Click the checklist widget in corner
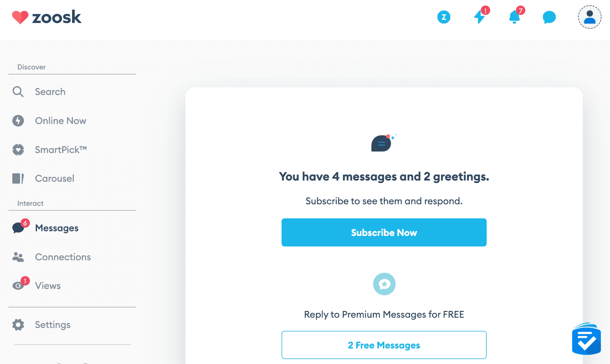Viewport: 610px width, 364px height. coord(586,340)
